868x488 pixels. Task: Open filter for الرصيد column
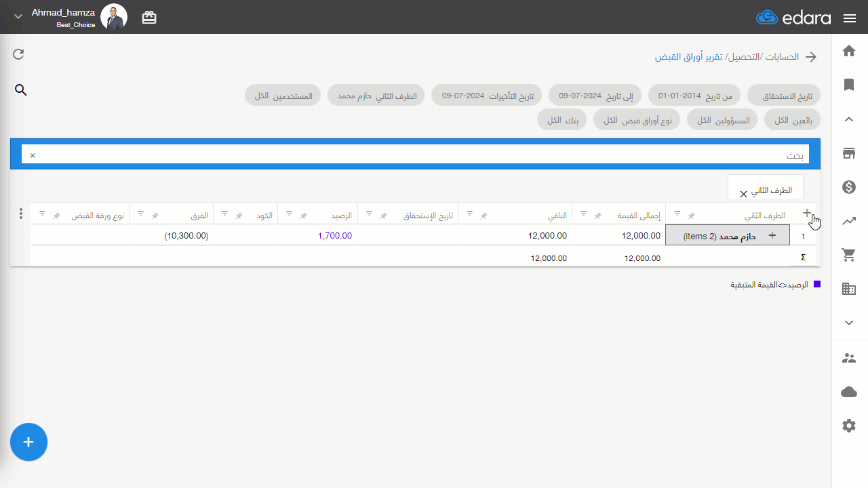click(289, 214)
